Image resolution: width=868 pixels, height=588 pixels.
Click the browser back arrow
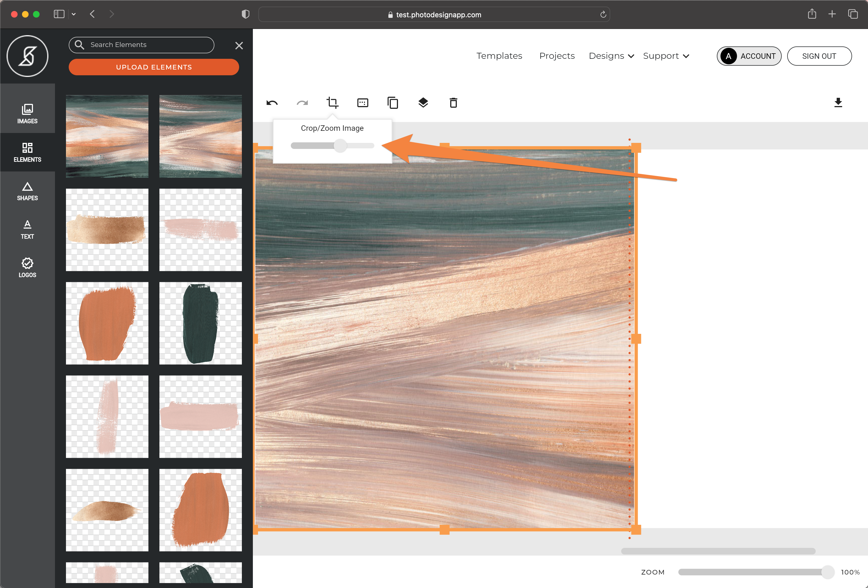click(92, 14)
